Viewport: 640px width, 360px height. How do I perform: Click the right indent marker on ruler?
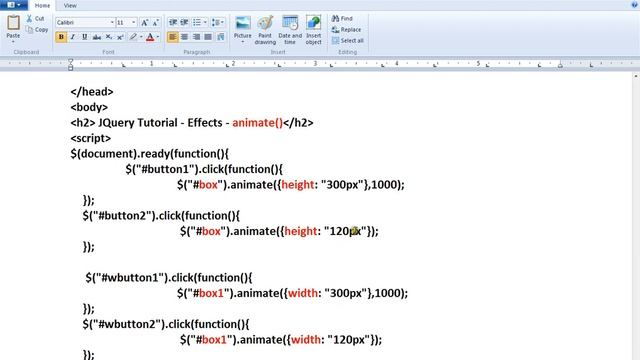pos(560,65)
